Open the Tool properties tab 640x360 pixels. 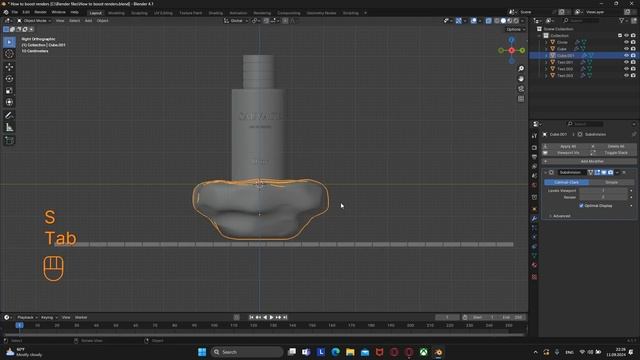coord(534,136)
